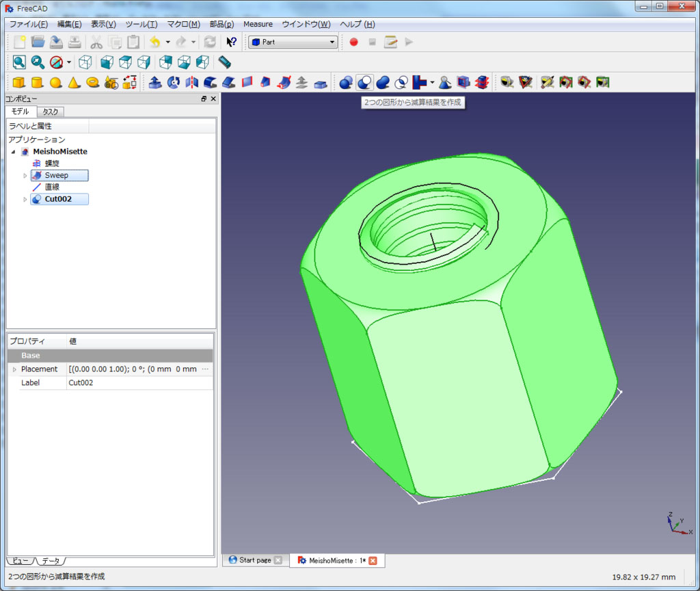Viewport: 700px width, 591px height.
Task: Click the Common intersection icon
Action: tap(401, 82)
